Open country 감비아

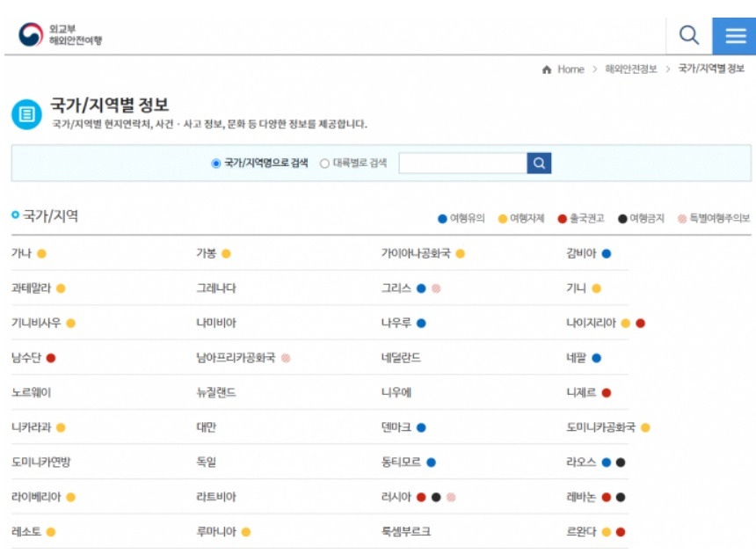(581, 253)
